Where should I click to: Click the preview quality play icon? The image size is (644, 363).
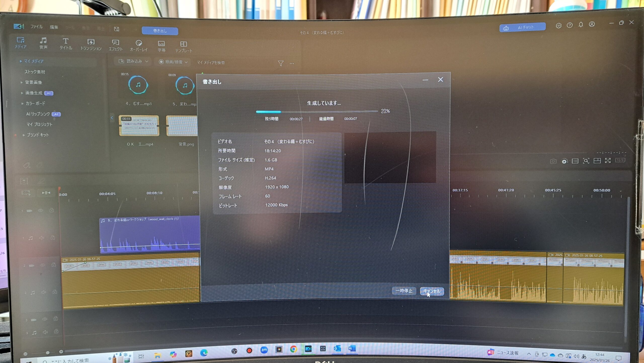coord(565,161)
